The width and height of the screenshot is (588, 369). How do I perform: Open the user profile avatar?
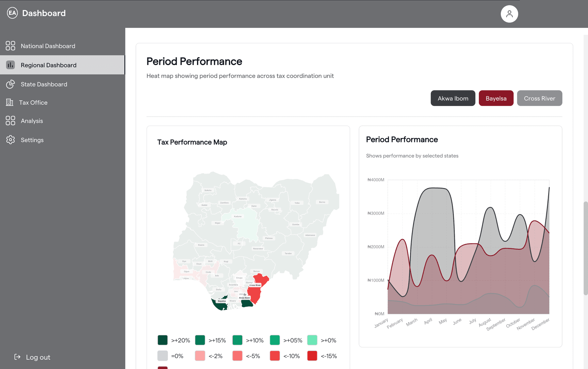click(x=509, y=14)
